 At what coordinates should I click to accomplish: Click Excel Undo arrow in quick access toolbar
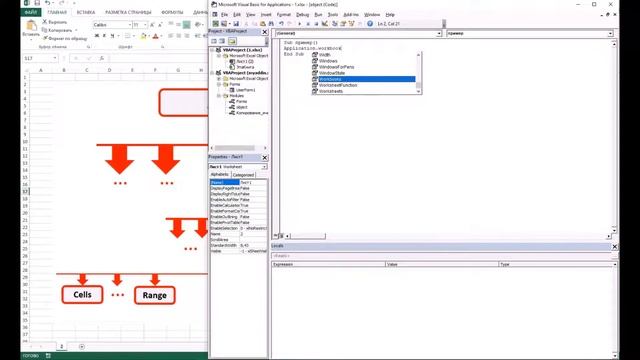48,3
